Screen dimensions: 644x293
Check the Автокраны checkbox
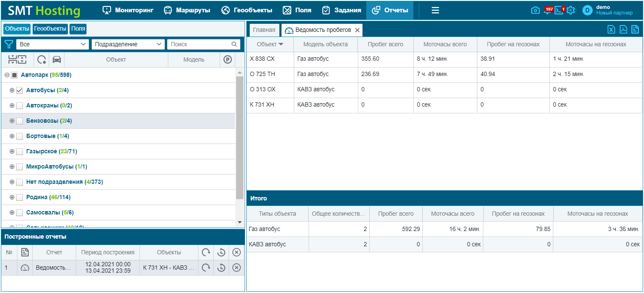click(20, 106)
